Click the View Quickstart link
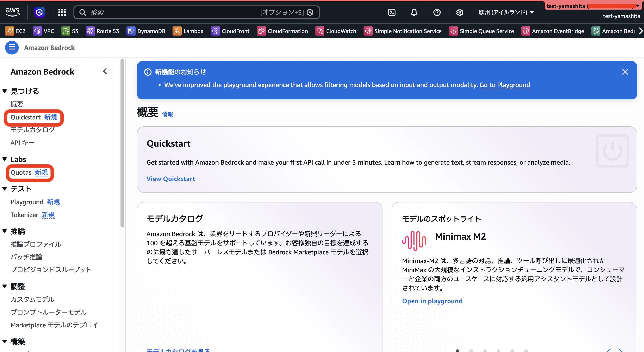644x352 pixels. 170,179
